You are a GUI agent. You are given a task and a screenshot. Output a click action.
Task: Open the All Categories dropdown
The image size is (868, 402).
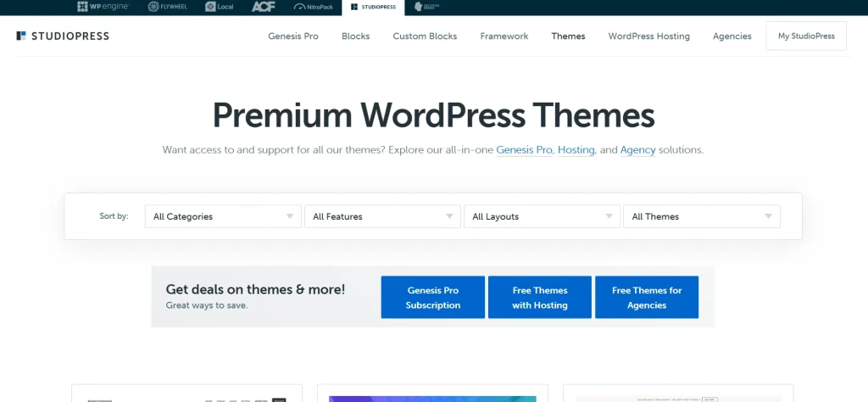[223, 216]
